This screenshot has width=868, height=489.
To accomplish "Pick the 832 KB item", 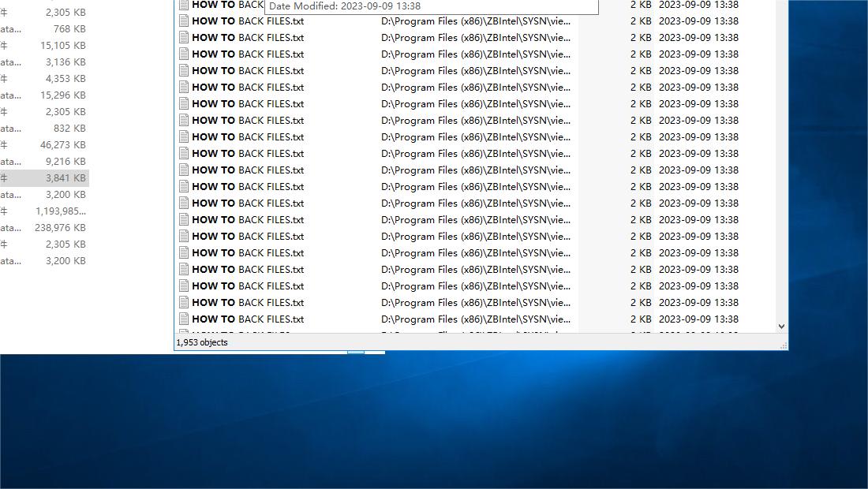I will click(x=69, y=129).
